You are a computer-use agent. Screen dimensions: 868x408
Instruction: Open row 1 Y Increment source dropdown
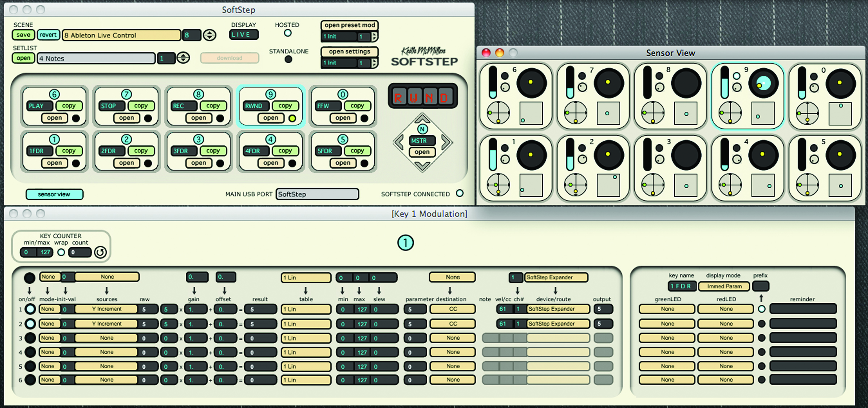coord(107,309)
